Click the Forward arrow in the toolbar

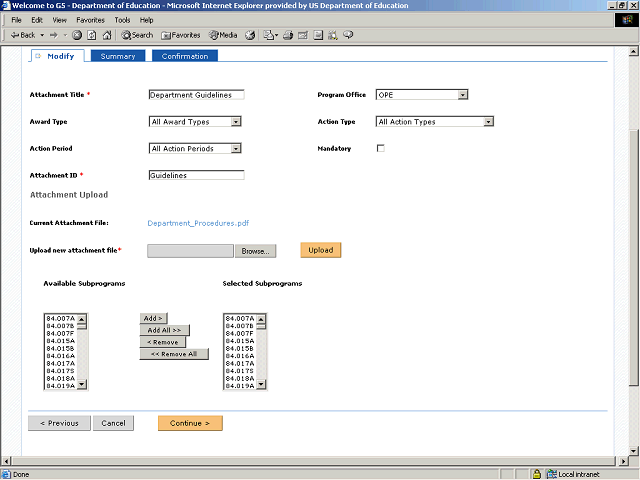54,35
